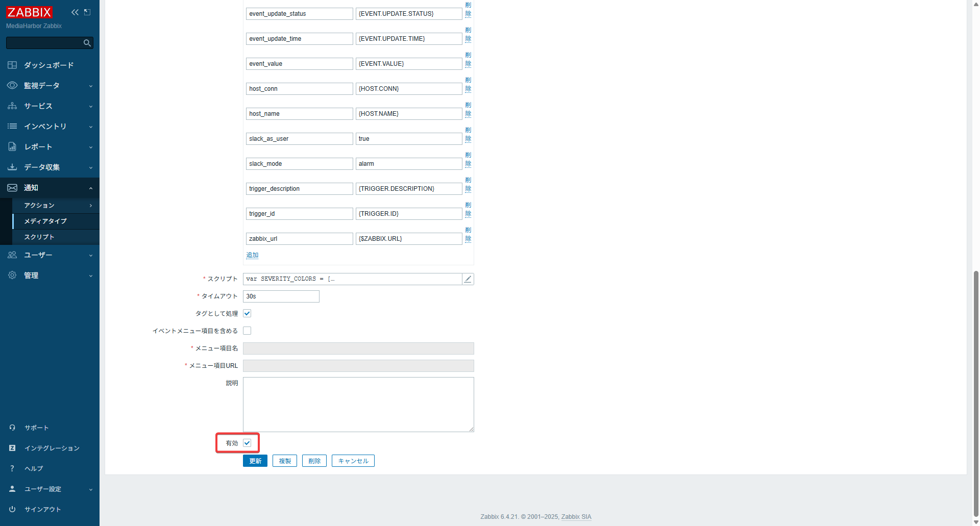This screenshot has width=980, height=526.
Task: Click サインアウト power icon
Action: (x=12, y=509)
